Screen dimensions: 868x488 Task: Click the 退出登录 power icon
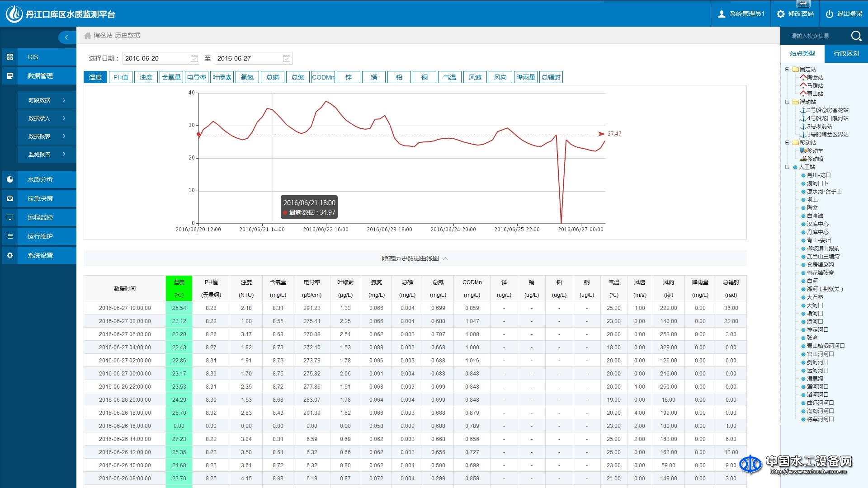[829, 14]
